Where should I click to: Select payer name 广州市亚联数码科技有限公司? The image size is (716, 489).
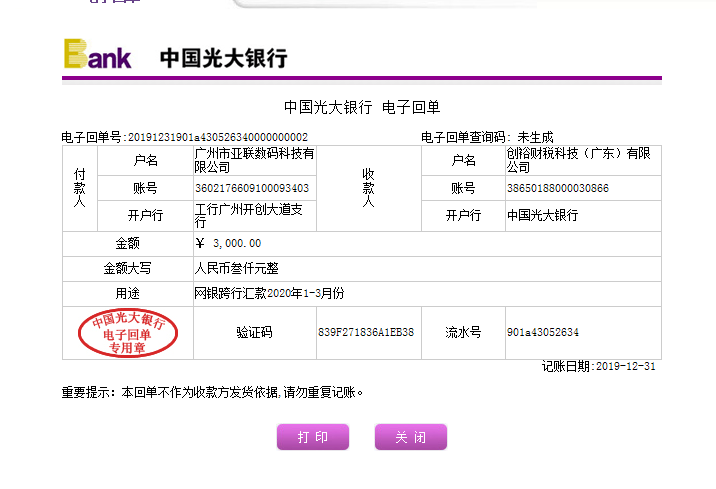point(254,160)
